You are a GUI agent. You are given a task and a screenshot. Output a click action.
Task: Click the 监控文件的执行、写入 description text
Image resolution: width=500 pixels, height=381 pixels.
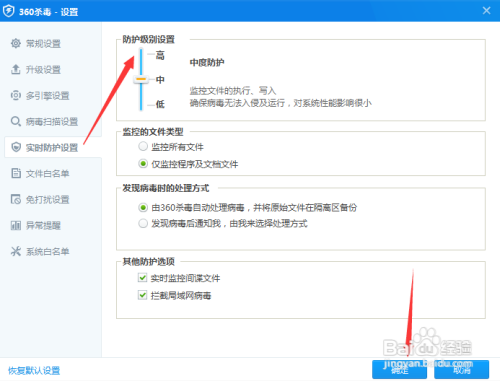coord(233,90)
